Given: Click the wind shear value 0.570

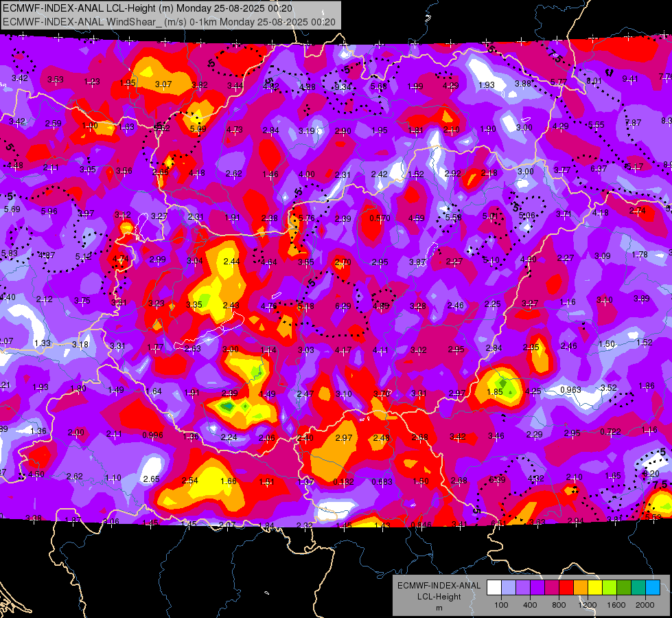Looking at the screenshot, I should point(380,218).
